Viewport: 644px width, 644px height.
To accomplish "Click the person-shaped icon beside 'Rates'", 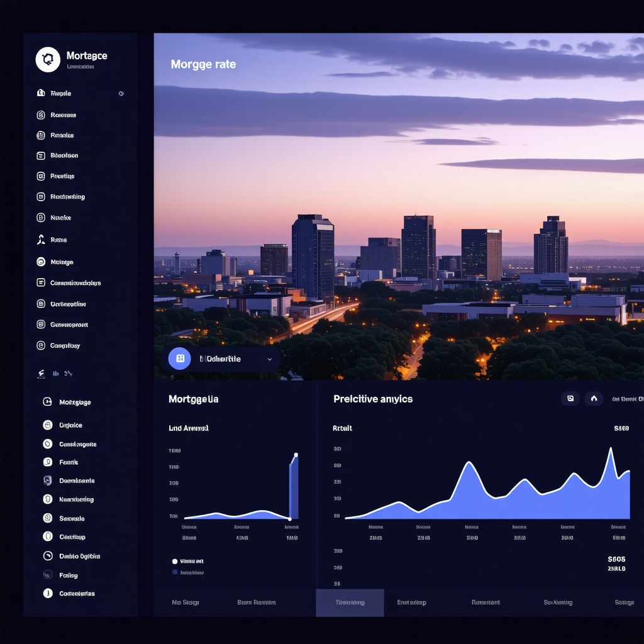I will pos(41,240).
